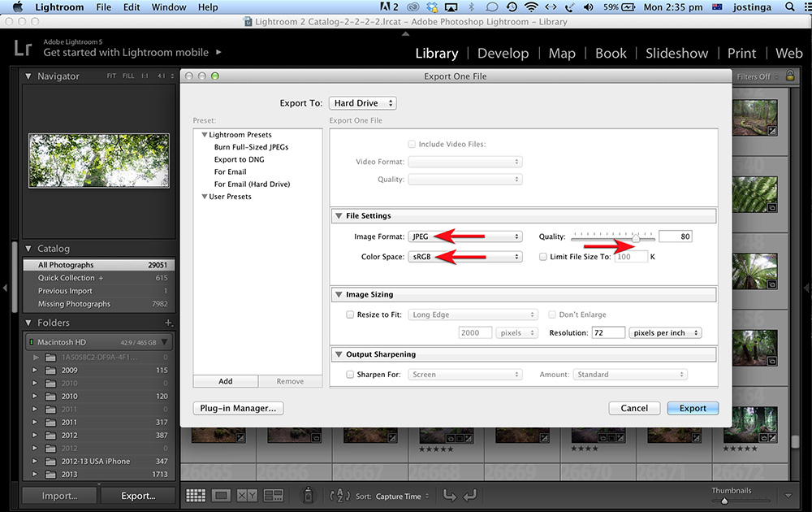The height and width of the screenshot is (512, 812).
Task: Open the Plug-in Manager
Action: pos(238,408)
